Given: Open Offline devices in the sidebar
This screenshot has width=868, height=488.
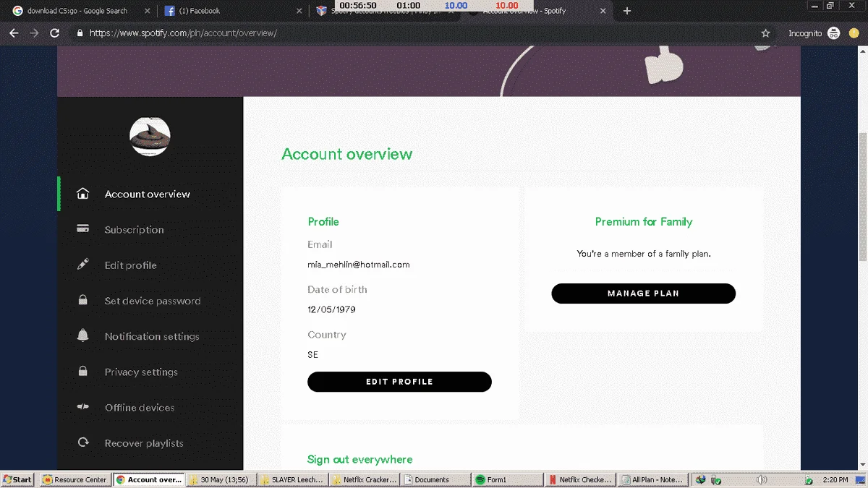Looking at the screenshot, I should point(140,407).
